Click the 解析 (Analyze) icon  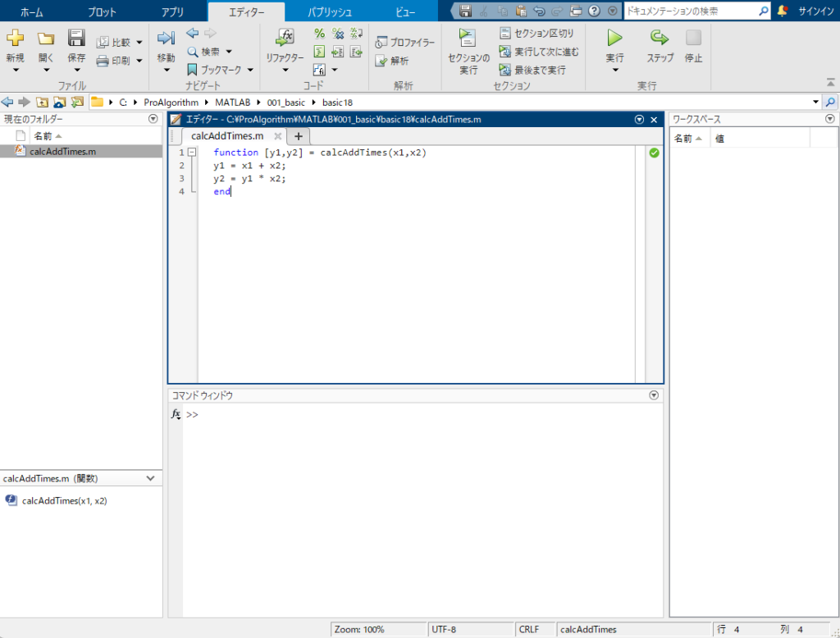[x=392, y=61]
